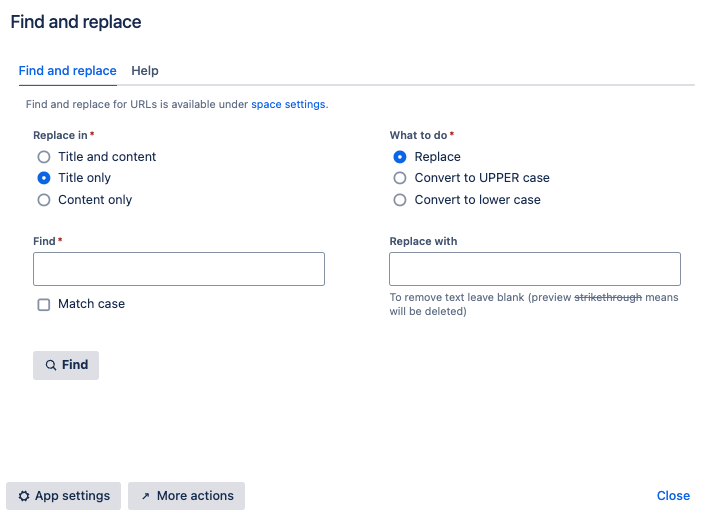Choose the 'Replace' action radio button
This screenshot has height=519, width=714.
coord(400,157)
